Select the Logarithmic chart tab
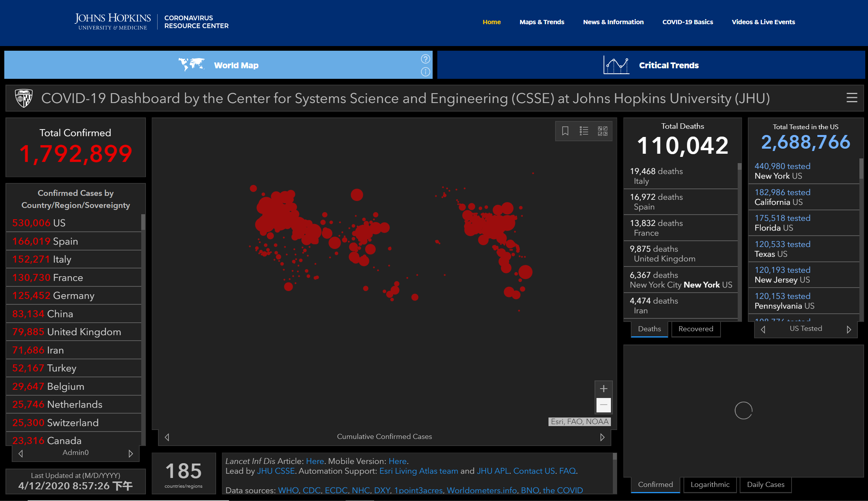The height and width of the screenshot is (501, 868). coord(710,485)
